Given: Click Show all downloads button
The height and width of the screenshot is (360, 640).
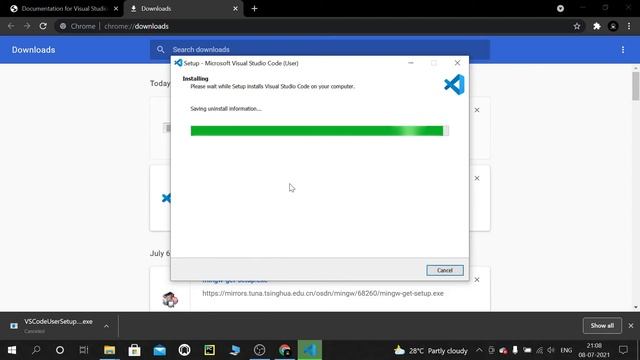Looking at the screenshot, I should point(602,326).
